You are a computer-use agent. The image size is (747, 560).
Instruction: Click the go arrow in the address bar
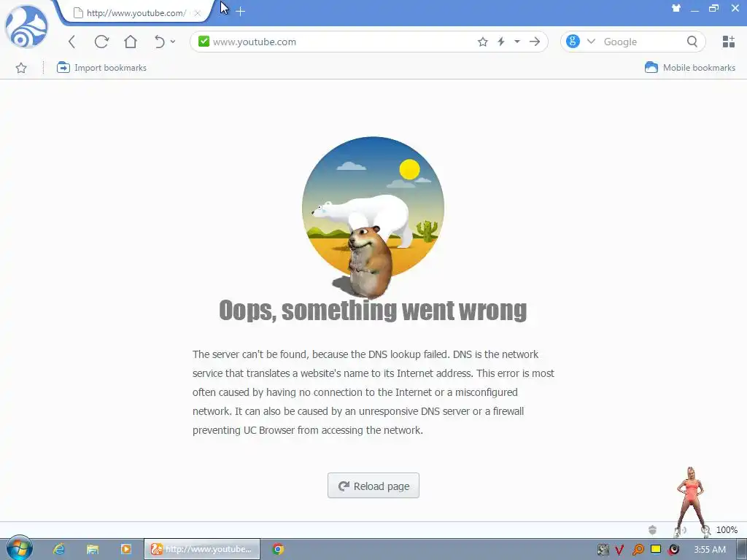535,42
